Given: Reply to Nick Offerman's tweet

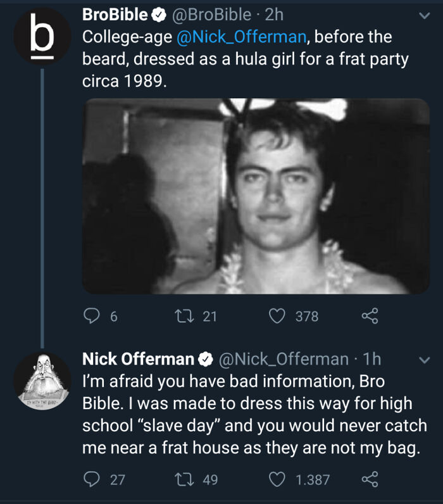Looking at the screenshot, I should coord(92,480).
